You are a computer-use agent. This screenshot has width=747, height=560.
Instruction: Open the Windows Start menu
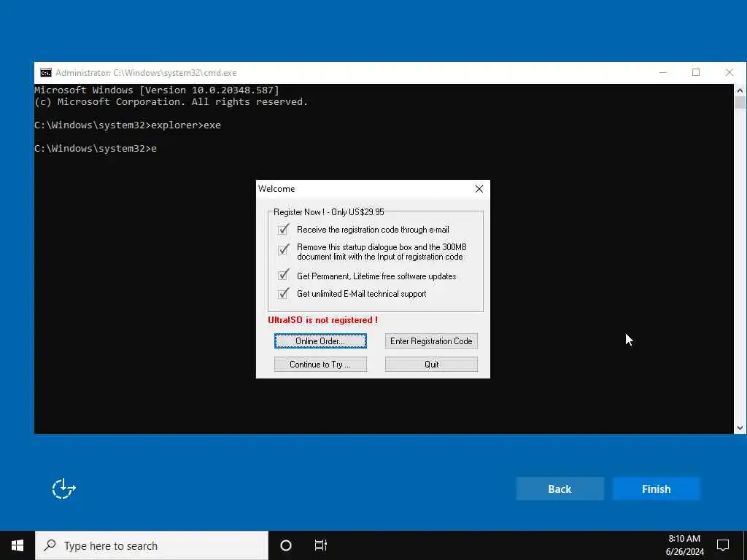[x=18, y=545]
